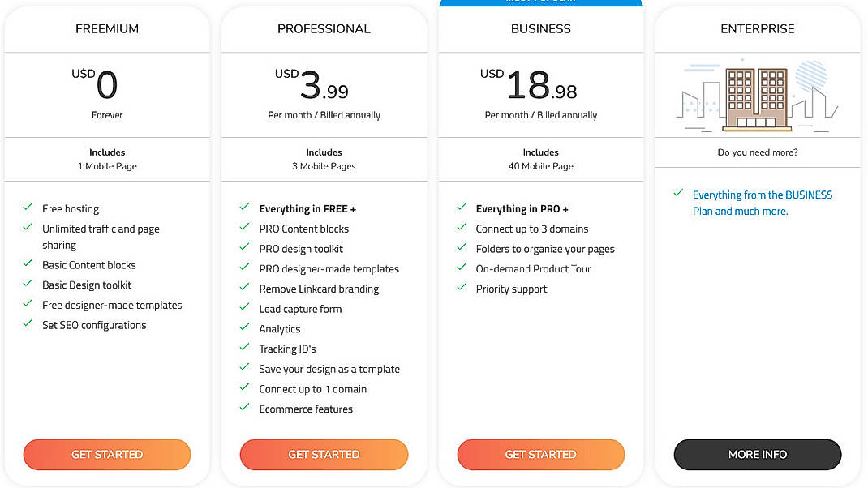
Task: Click the checkmark beside Ecommerce features
Action: click(244, 409)
